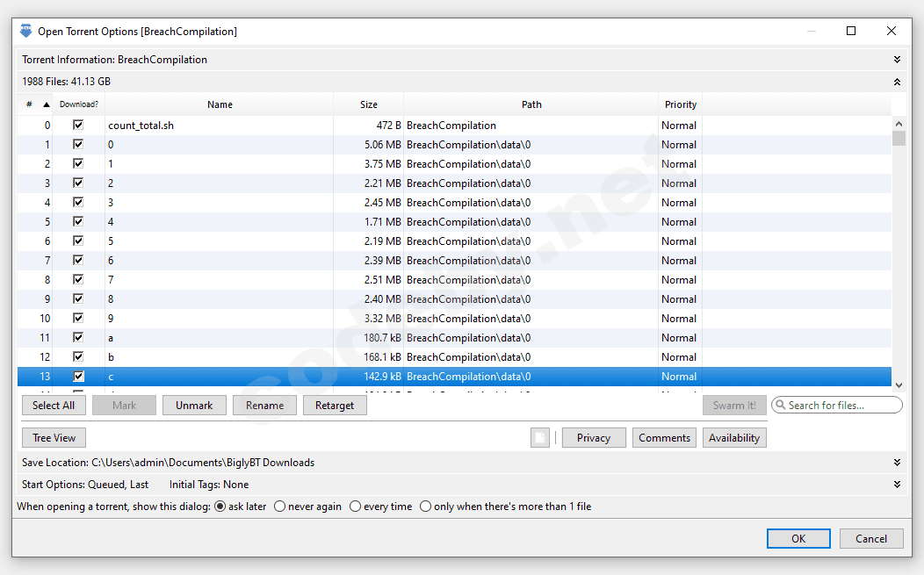
Task: Click the BiglyBT app icon in title bar
Action: [25, 32]
